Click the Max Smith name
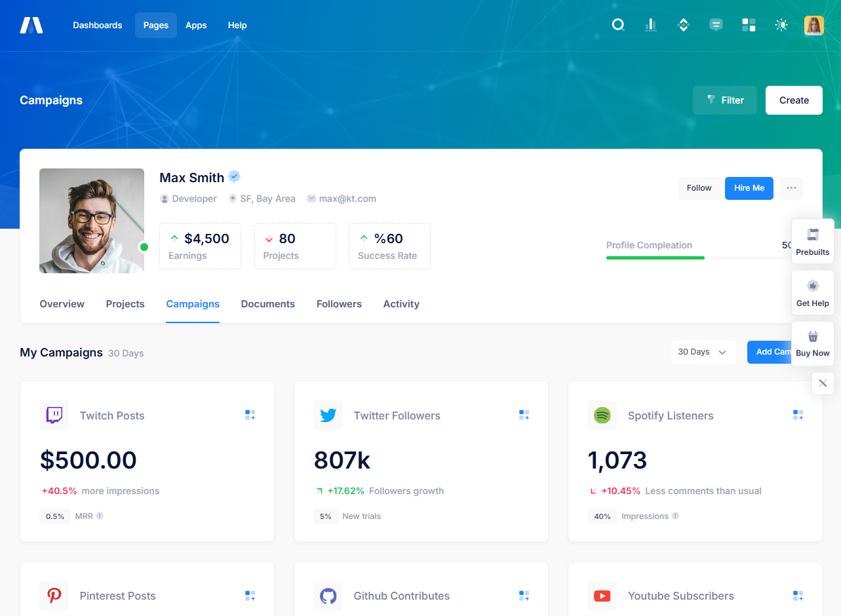 click(192, 178)
